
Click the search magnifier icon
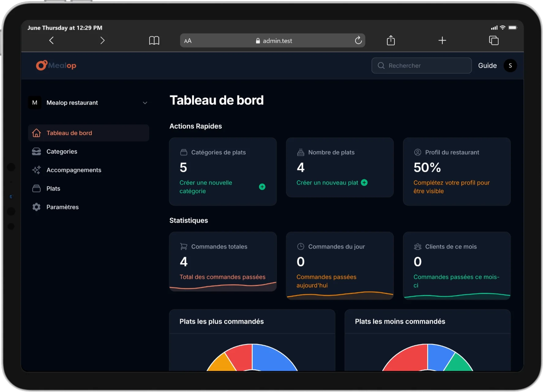(381, 66)
